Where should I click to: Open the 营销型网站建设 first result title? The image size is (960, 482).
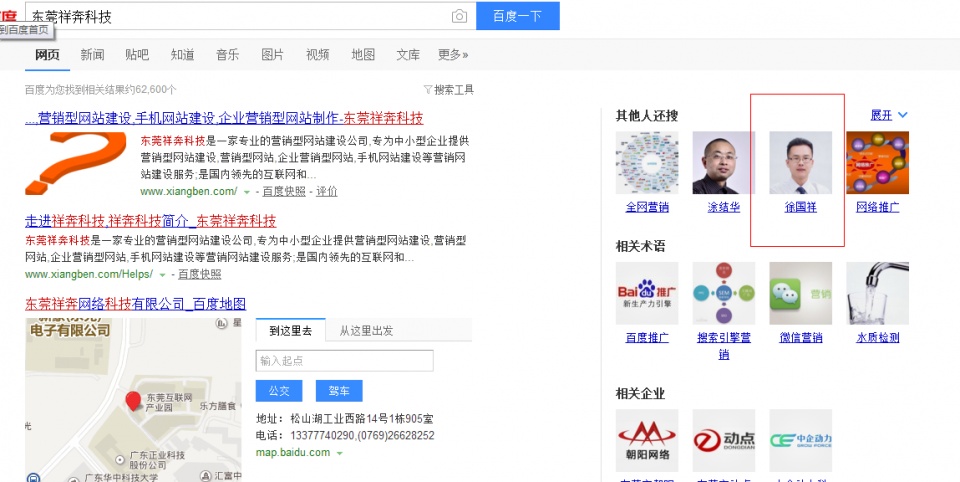[x=224, y=118]
